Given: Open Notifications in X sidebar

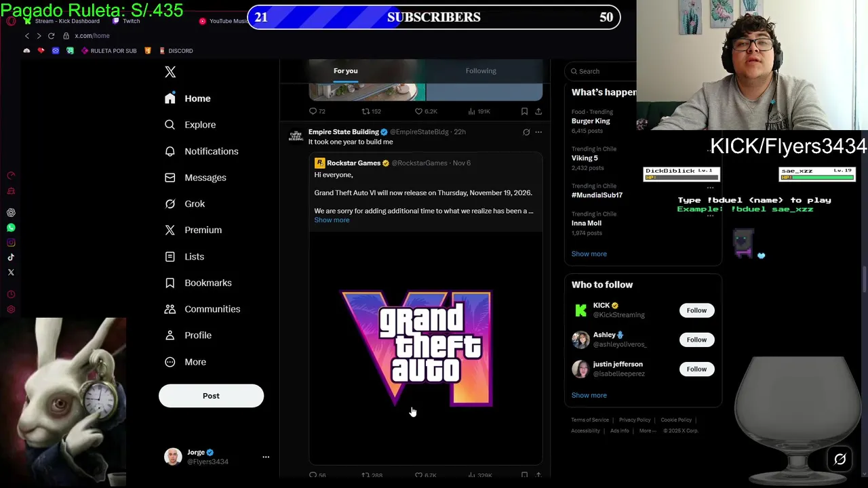Looking at the screenshot, I should pos(201,151).
